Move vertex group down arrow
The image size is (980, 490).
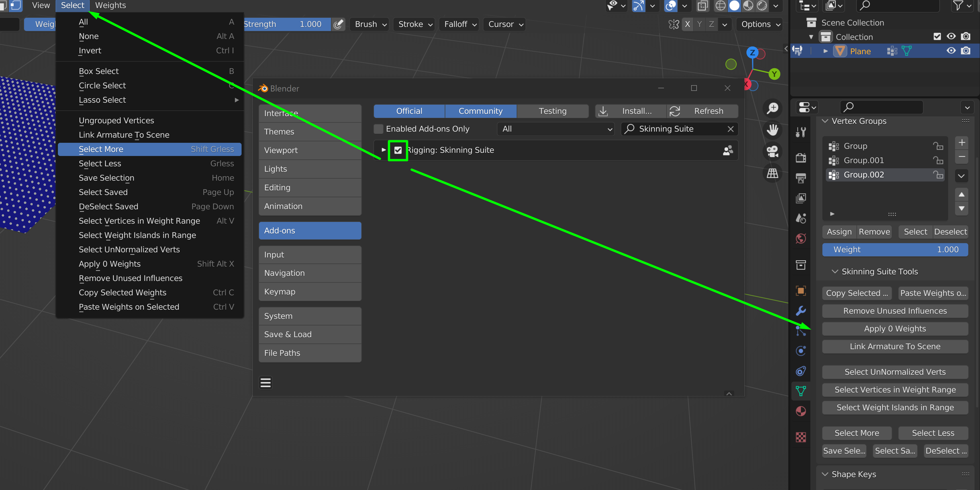click(x=961, y=208)
